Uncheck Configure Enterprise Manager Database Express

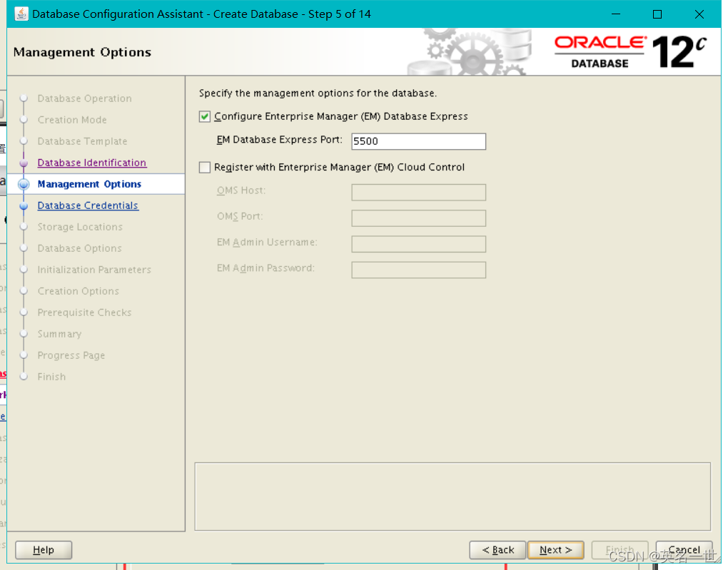click(205, 116)
